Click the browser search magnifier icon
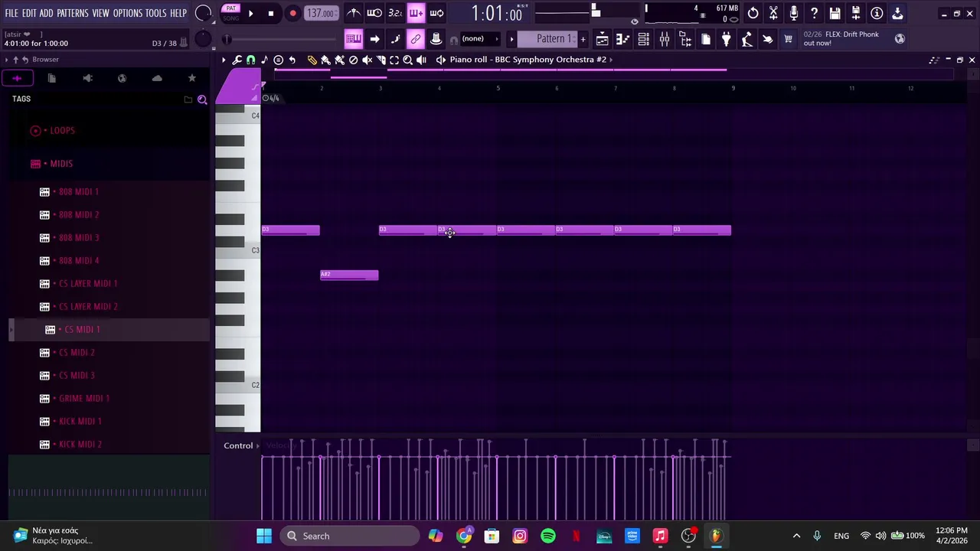 [x=202, y=99]
